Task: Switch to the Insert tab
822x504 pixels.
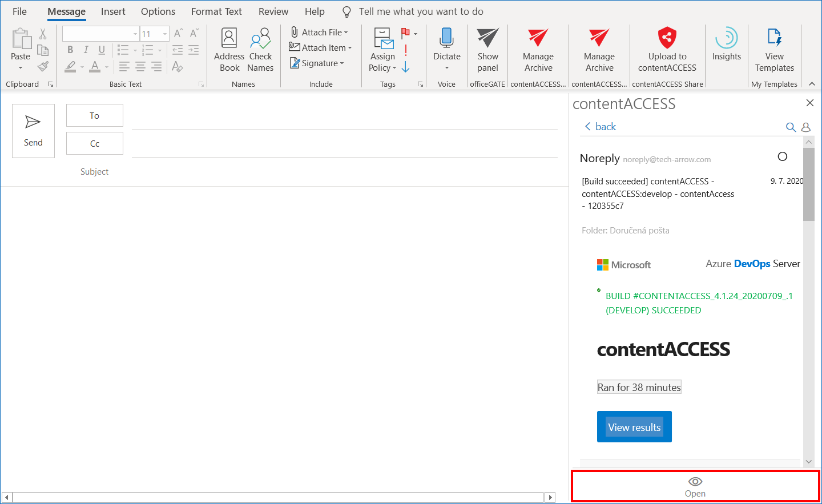Action: [113, 11]
